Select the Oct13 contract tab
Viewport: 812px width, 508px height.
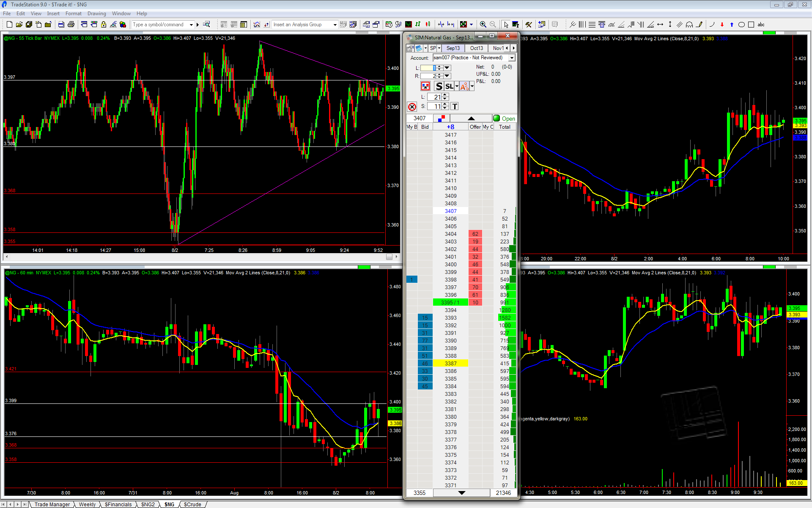point(477,48)
